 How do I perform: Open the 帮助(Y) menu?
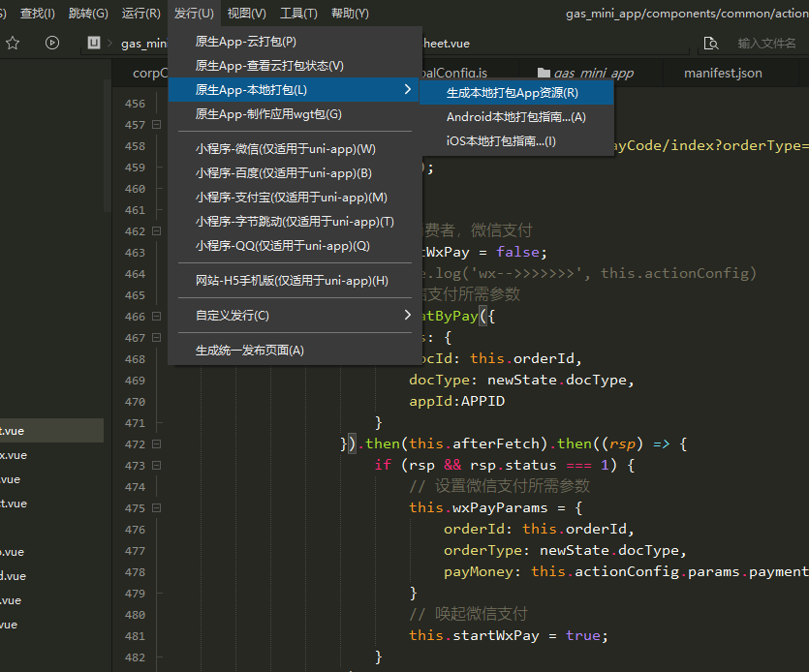coord(350,14)
